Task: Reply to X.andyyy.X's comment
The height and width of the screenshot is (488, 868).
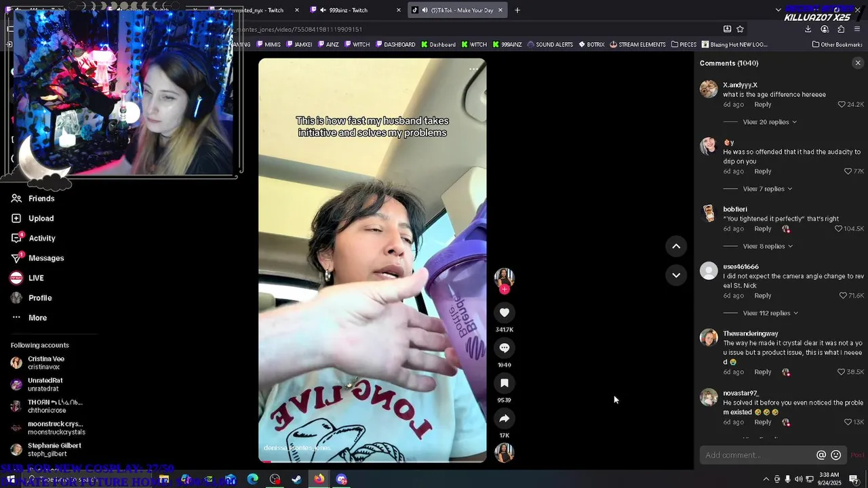Action: 763,104
